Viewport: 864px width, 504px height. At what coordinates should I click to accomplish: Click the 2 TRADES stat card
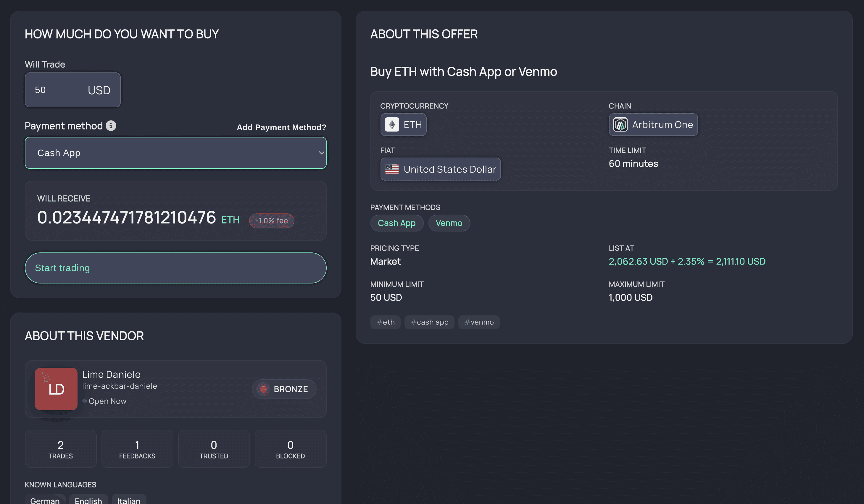[x=61, y=449]
